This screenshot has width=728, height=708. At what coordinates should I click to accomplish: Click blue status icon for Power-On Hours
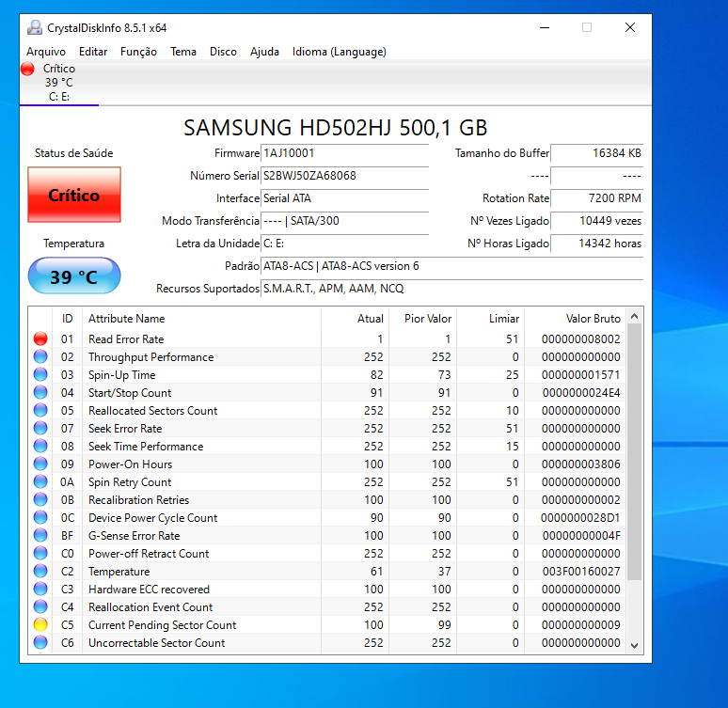click(40, 464)
